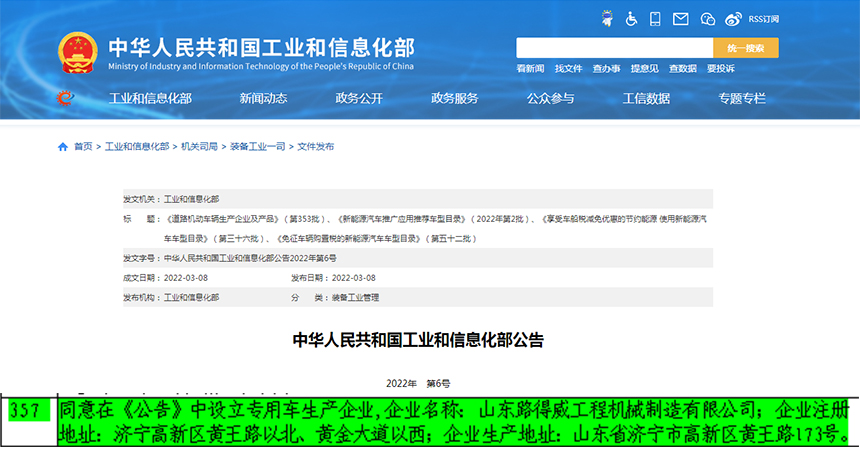The height and width of the screenshot is (458, 860).
Task: Open the 查数据 quick link
Action: (x=682, y=69)
